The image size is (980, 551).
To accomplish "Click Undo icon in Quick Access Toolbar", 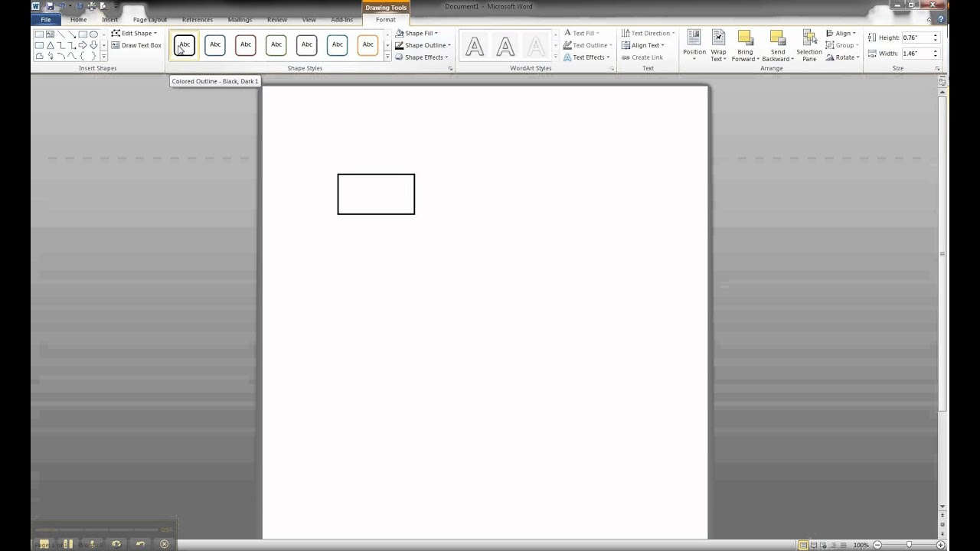I will tap(63, 6).
